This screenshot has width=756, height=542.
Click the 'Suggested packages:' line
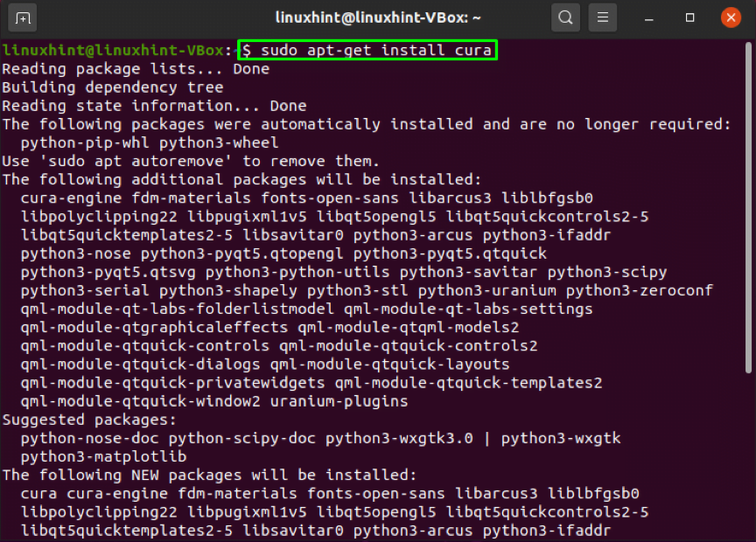tap(89, 420)
